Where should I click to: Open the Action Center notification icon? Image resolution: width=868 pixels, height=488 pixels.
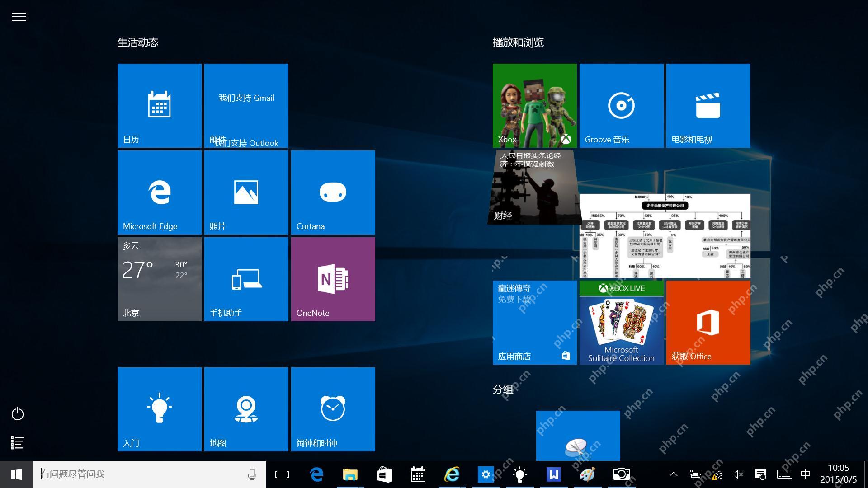point(760,474)
